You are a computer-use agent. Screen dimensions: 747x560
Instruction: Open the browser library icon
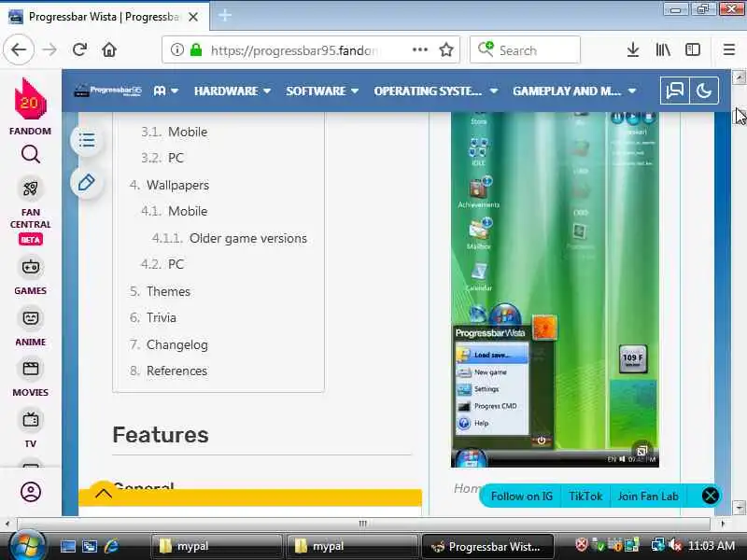[x=663, y=49]
